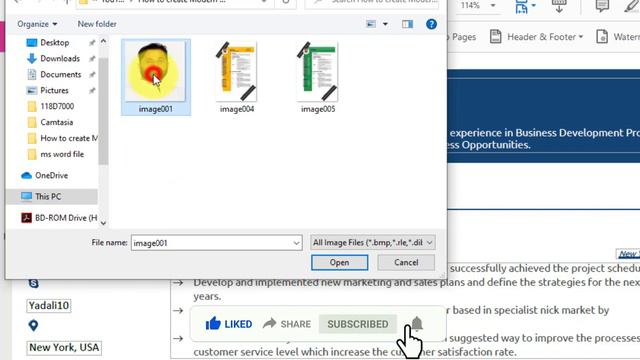640x360 pixels.
Task: Click the Documents file icon
Action: pos(31,74)
